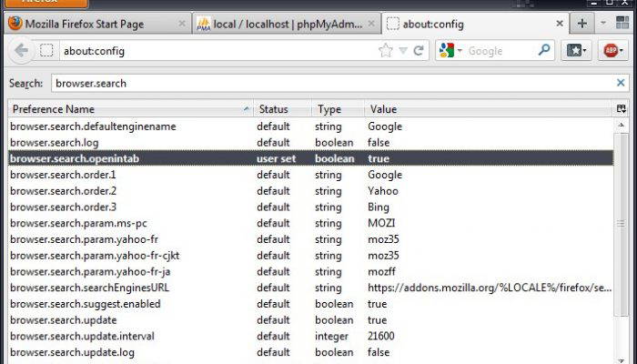Viewport: 637px width, 364px height.
Task: Close the Mozilla Firefox Start Page tab
Action: 182,24
